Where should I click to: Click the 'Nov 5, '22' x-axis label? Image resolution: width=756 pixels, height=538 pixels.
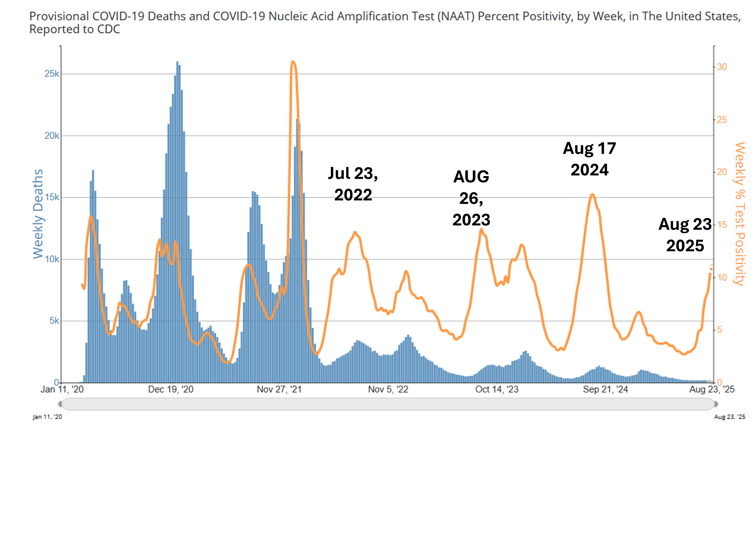tap(388, 389)
